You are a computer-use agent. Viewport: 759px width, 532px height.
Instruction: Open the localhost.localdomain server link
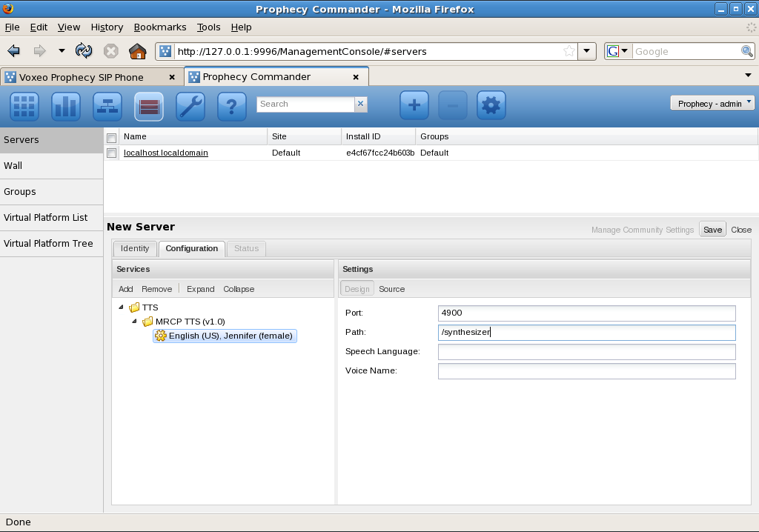tap(166, 153)
